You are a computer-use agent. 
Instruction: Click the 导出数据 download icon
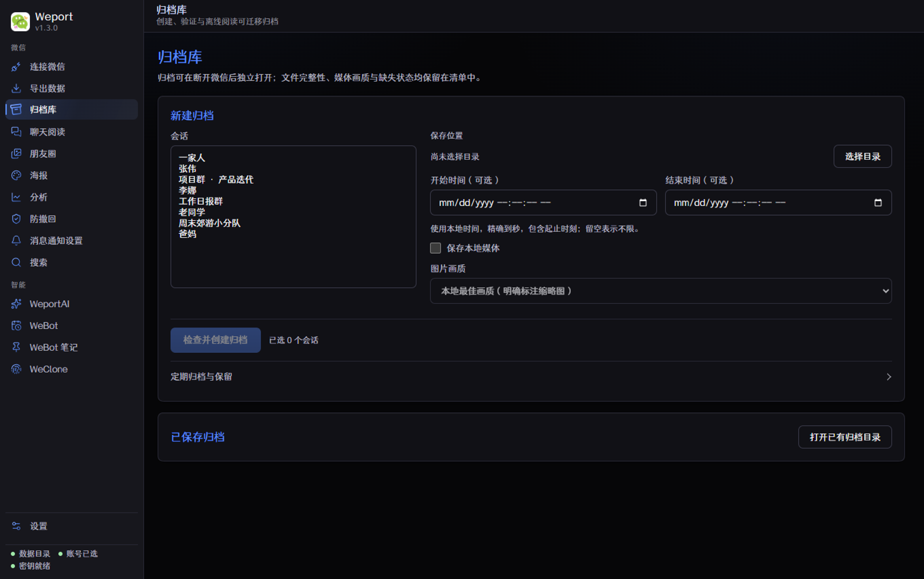click(x=16, y=88)
